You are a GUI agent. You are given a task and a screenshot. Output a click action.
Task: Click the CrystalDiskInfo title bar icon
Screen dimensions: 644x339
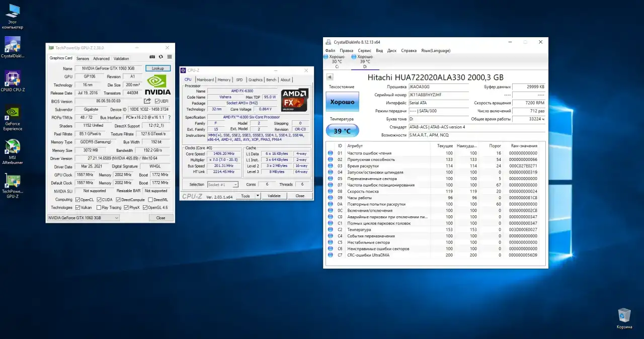(x=329, y=42)
